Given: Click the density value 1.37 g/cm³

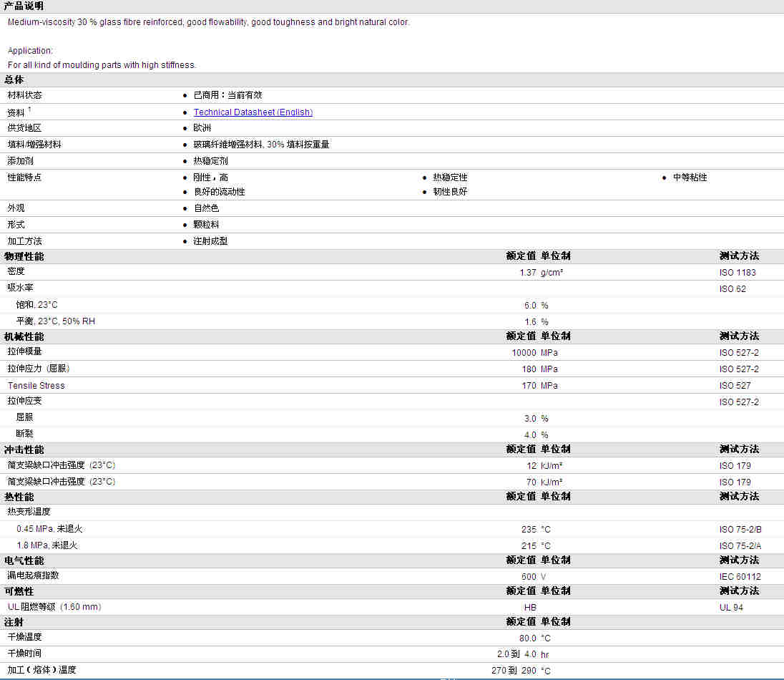Looking at the screenshot, I should pos(541,273).
